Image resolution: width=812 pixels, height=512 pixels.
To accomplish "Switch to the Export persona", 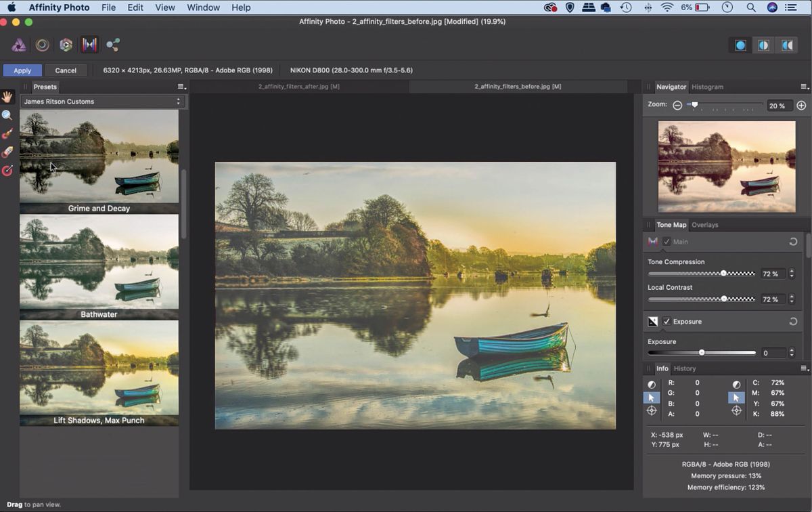I will (112, 45).
